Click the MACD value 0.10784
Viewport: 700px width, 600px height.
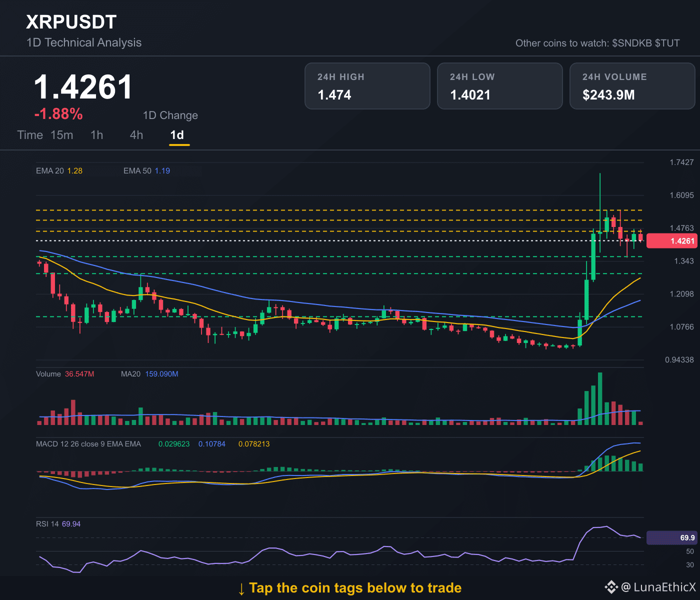212,444
